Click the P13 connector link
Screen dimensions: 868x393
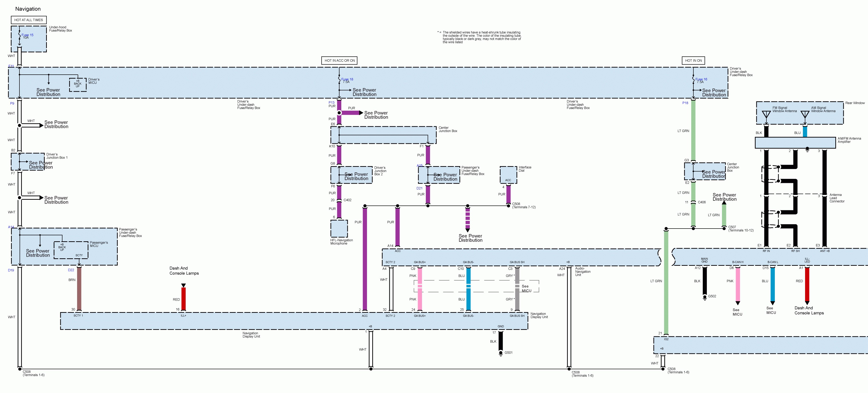[x=332, y=102]
